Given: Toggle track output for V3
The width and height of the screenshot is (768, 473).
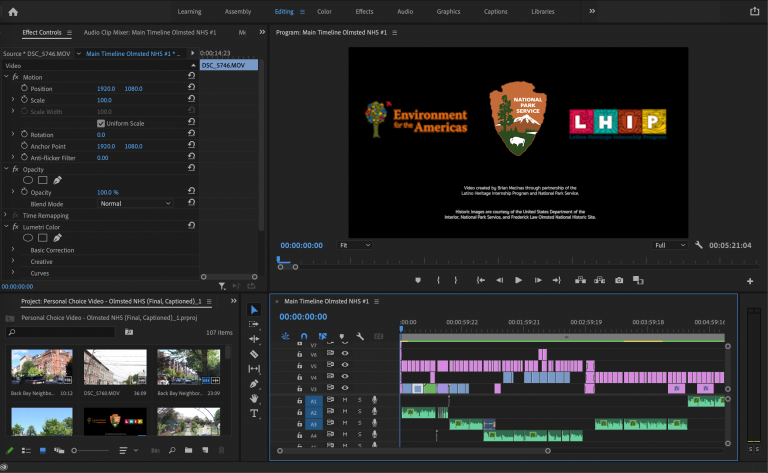Looking at the screenshot, I should (345, 388).
